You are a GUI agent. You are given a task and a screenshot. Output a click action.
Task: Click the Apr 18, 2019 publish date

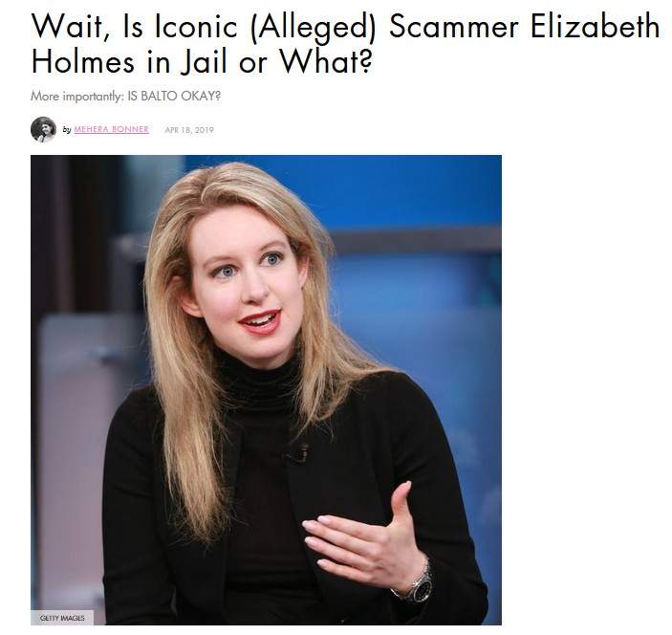[189, 130]
